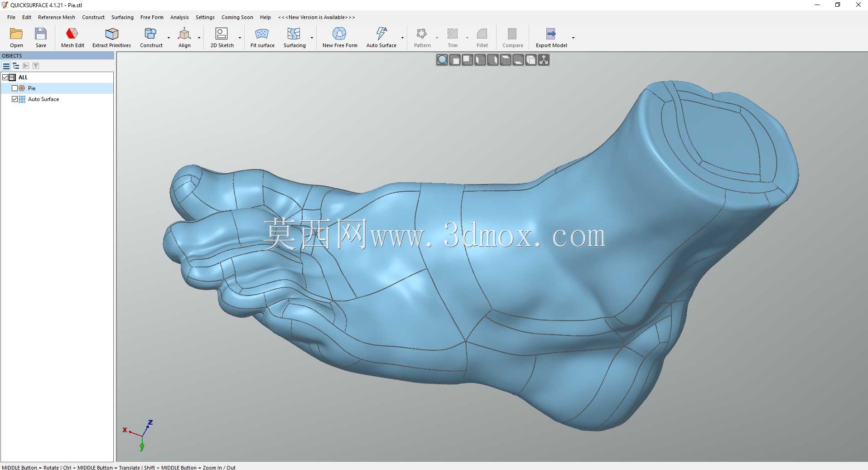Screen dimensions: 868x470
Task: Select the fourth view cube icon
Action: (480, 60)
